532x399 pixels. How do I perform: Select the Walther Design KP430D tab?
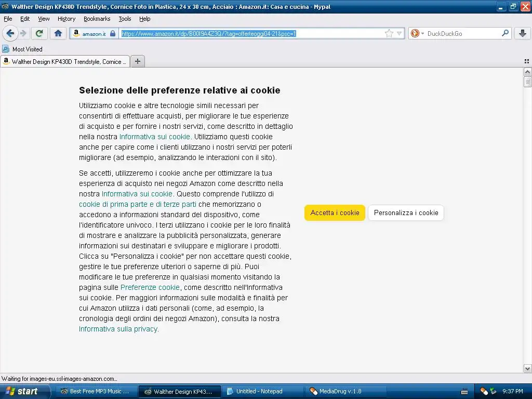coord(65,61)
